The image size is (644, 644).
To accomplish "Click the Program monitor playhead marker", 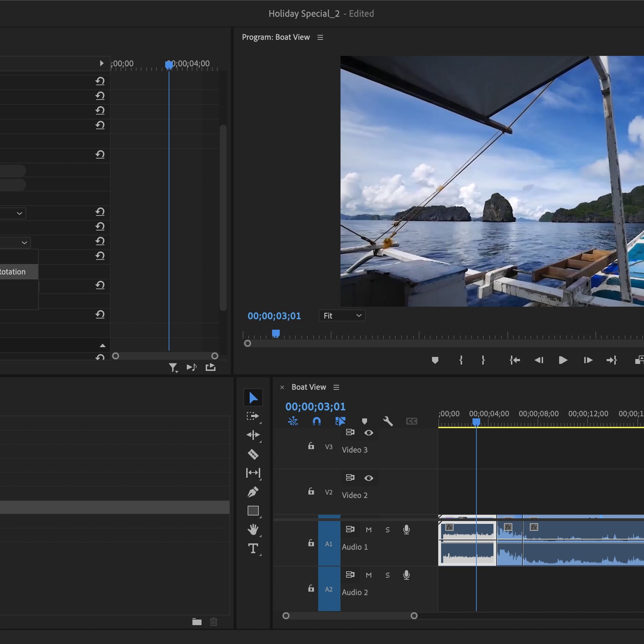I will (x=276, y=334).
